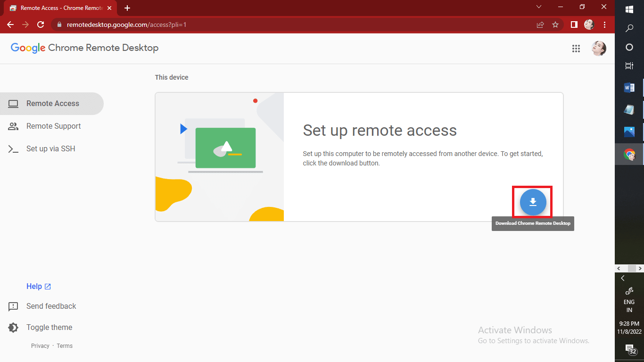644x362 pixels.
Task: Click inside the address bar
Action: click(189, 25)
